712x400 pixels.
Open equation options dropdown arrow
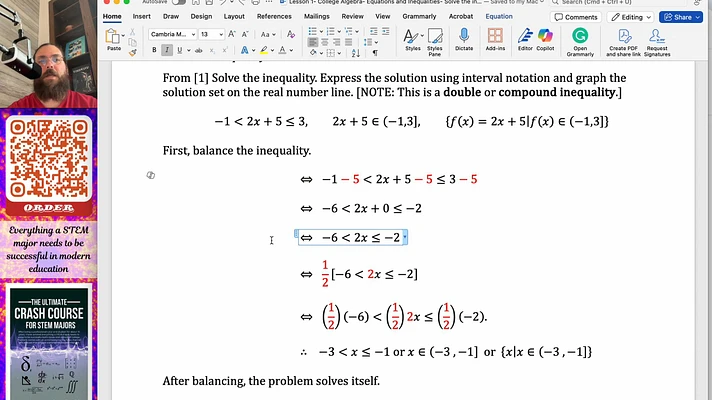(405, 237)
